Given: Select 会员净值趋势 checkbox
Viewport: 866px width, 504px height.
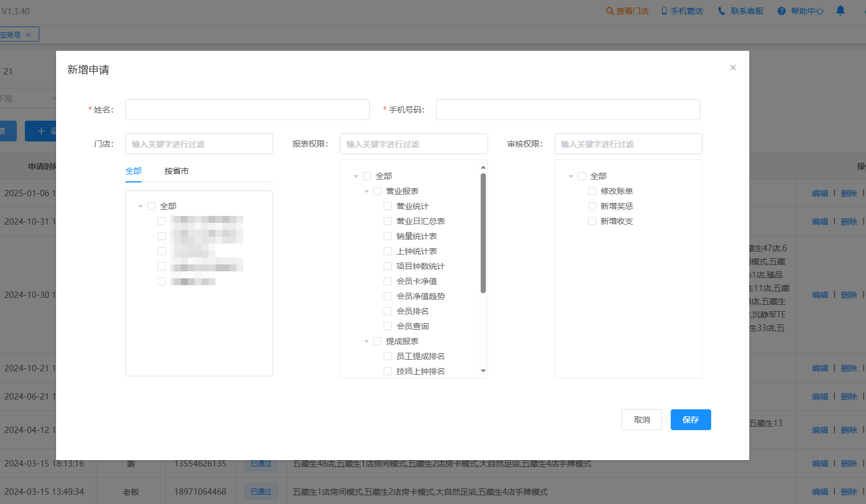Looking at the screenshot, I should (388, 296).
